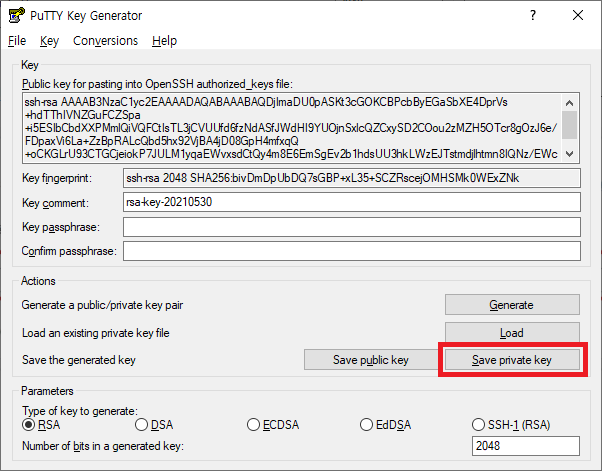Image resolution: width=602 pixels, height=471 pixels.
Task: Open the Help menu
Action: [164, 41]
